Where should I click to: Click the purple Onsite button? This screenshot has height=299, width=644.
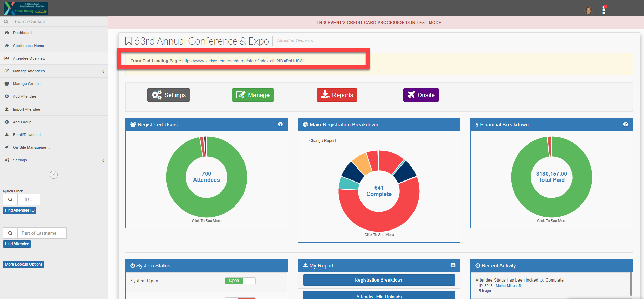[421, 95]
